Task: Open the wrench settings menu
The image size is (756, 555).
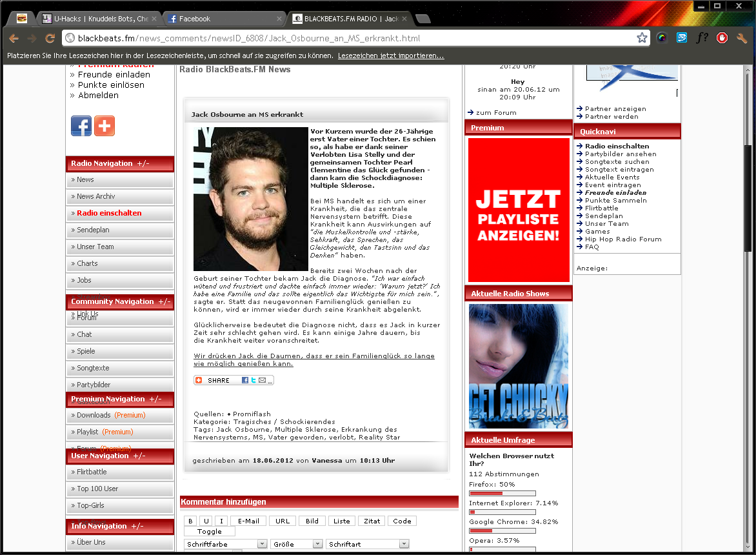Action: click(742, 37)
